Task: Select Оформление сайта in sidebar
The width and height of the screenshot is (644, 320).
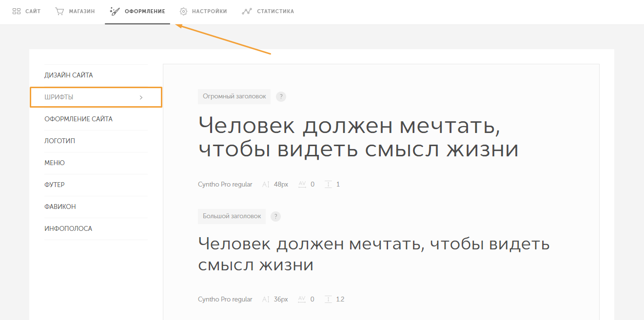Action: point(78,119)
